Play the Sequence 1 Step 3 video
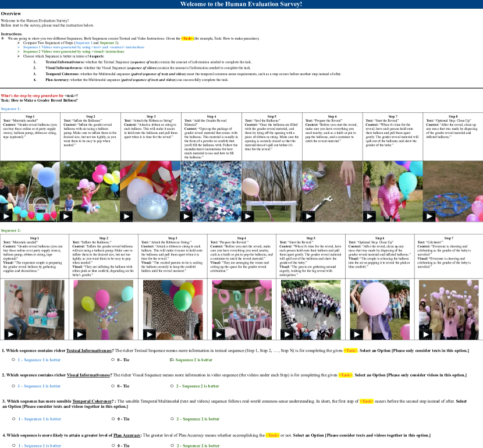483x448 pixels. click(x=127, y=216)
